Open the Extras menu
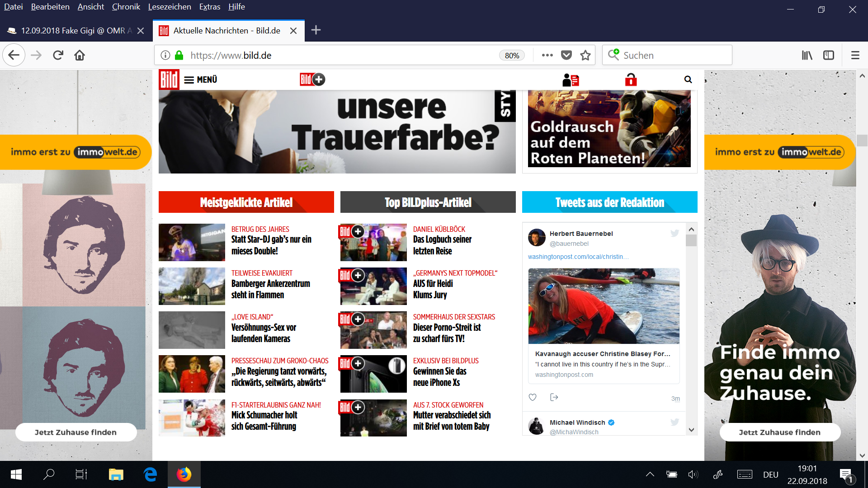868x488 pixels. tap(210, 7)
